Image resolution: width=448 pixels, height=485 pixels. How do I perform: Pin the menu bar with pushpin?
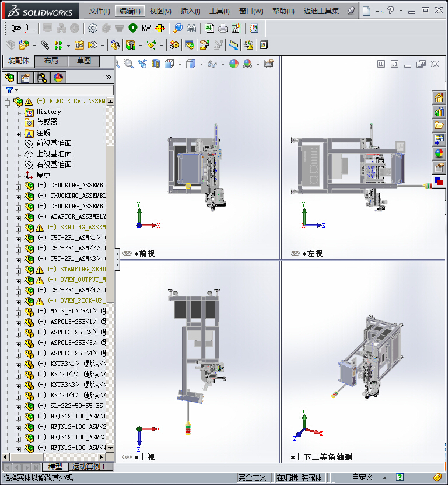[x=351, y=11]
